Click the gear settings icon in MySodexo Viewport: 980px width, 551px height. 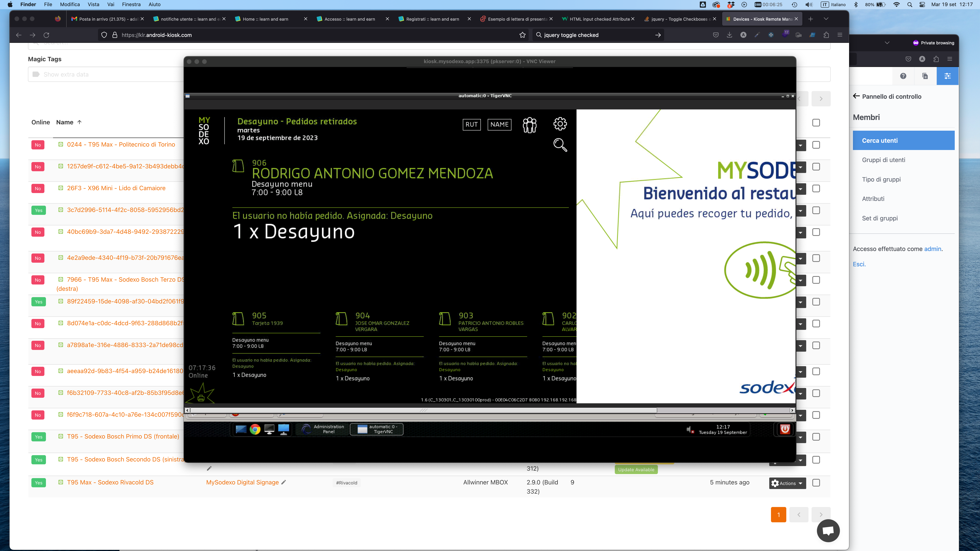(560, 124)
